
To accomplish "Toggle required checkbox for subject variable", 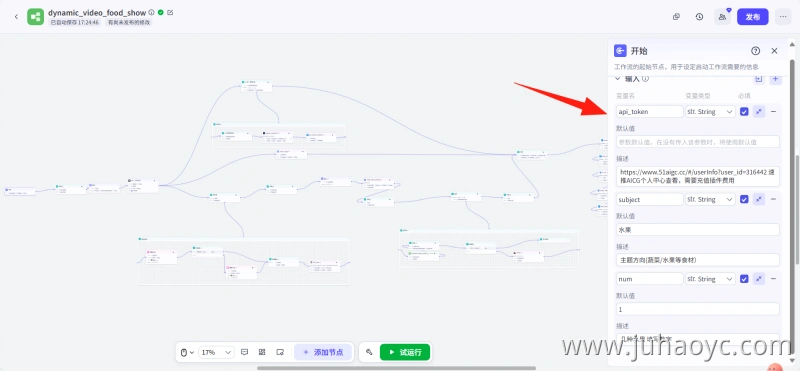I will pos(744,199).
